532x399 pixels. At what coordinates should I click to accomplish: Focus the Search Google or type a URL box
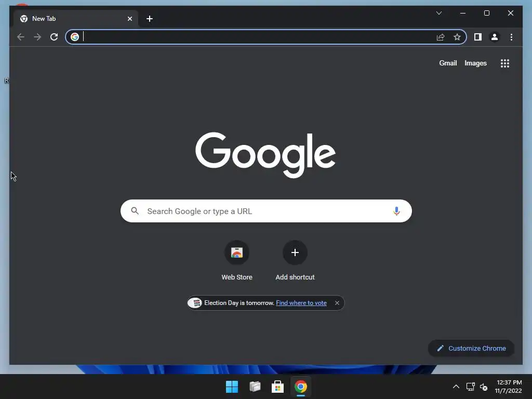266,211
